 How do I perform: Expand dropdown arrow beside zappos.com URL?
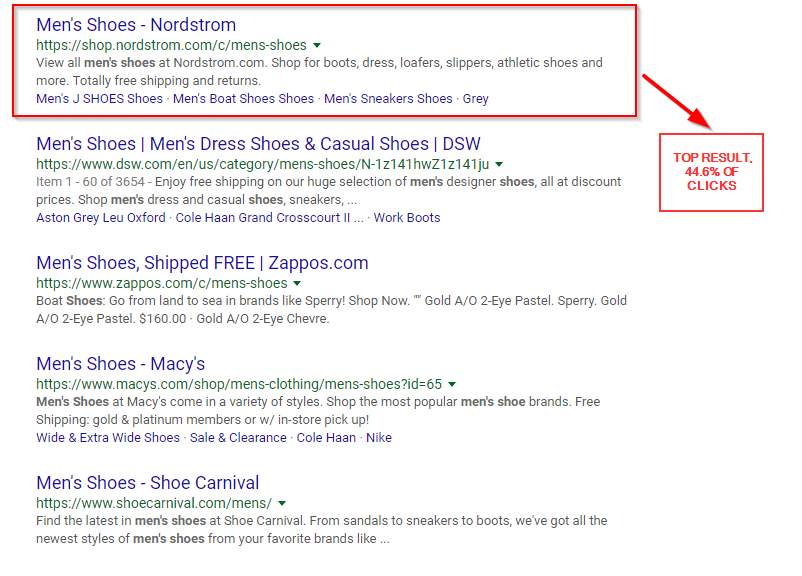coord(297,283)
